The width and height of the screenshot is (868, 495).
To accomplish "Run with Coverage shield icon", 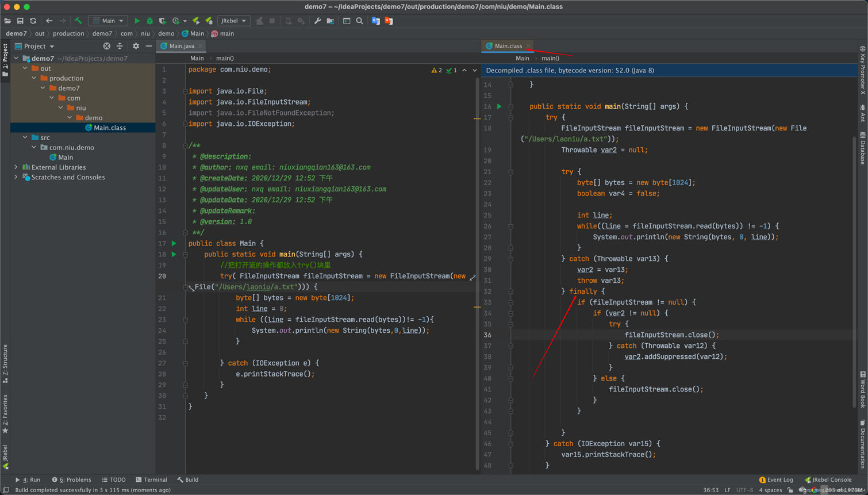I will pyautogui.click(x=163, y=21).
